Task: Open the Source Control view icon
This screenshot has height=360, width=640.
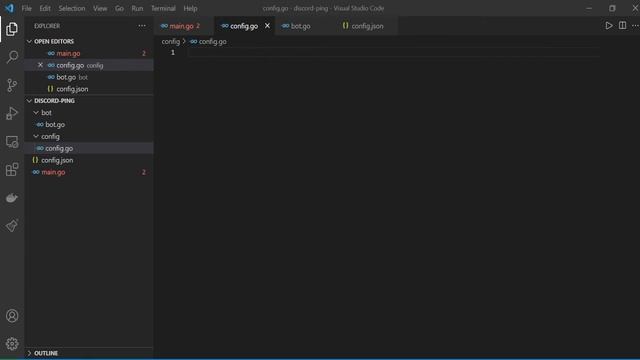Action: pyautogui.click(x=12, y=85)
